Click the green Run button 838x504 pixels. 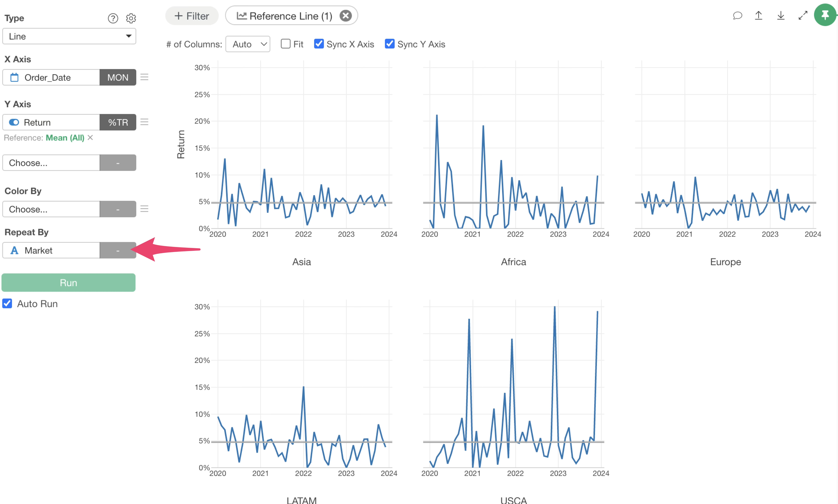click(69, 283)
